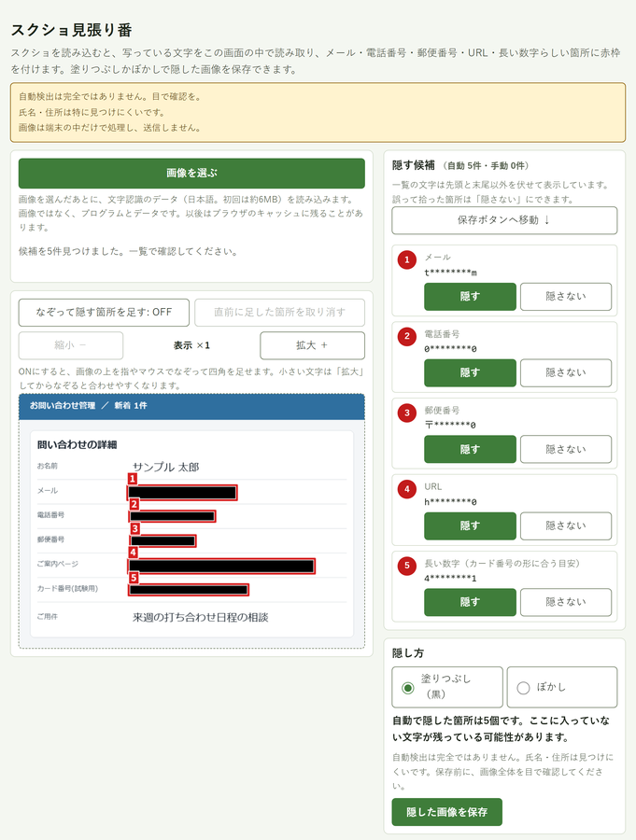Click the masked number value 4********1
636x840 pixels.
[x=450, y=579]
